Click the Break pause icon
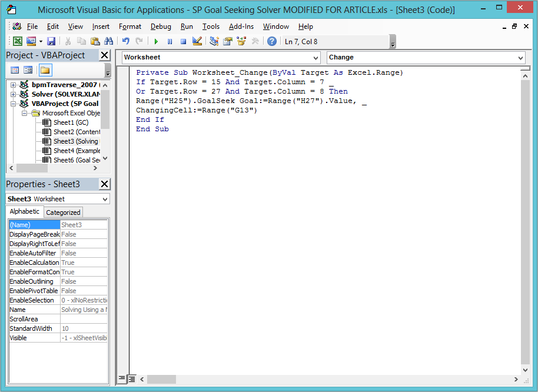Screen dimensions: 538x392 click(170, 42)
